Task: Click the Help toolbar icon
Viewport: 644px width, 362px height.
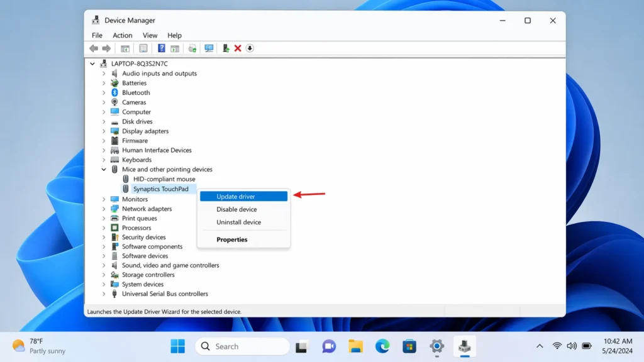Action: click(162, 48)
